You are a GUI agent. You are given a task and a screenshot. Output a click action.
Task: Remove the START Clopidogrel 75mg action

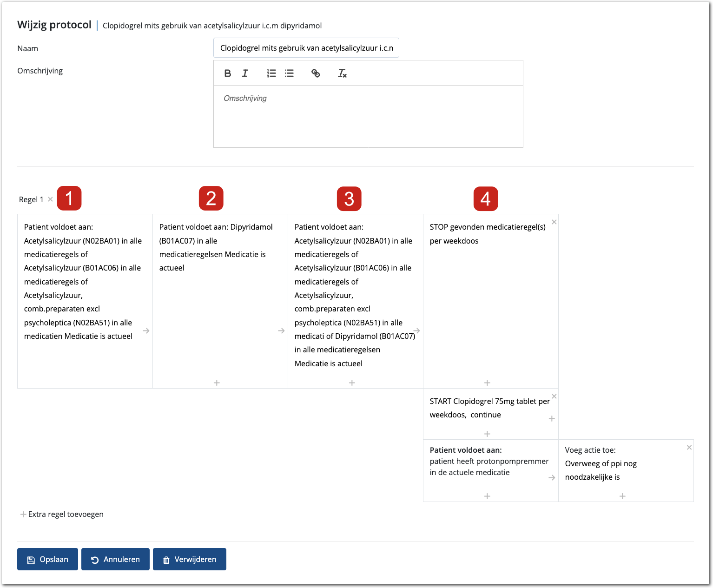[x=554, y=396]
